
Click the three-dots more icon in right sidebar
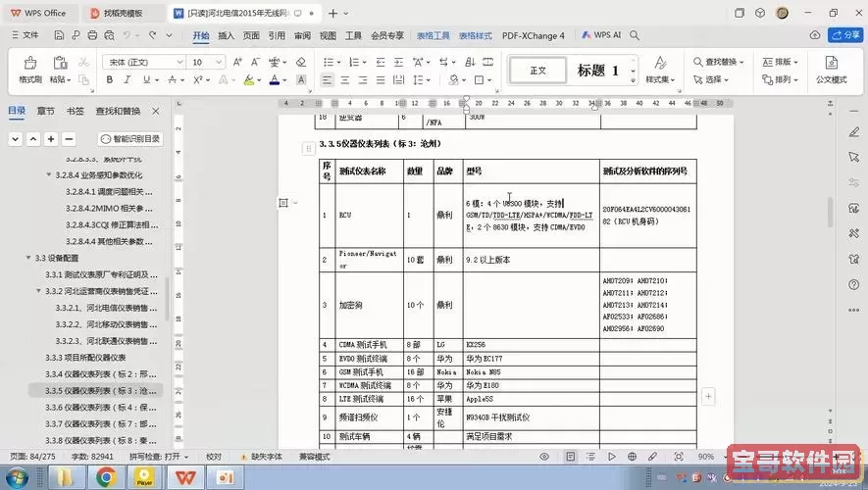tap(853, 311)
